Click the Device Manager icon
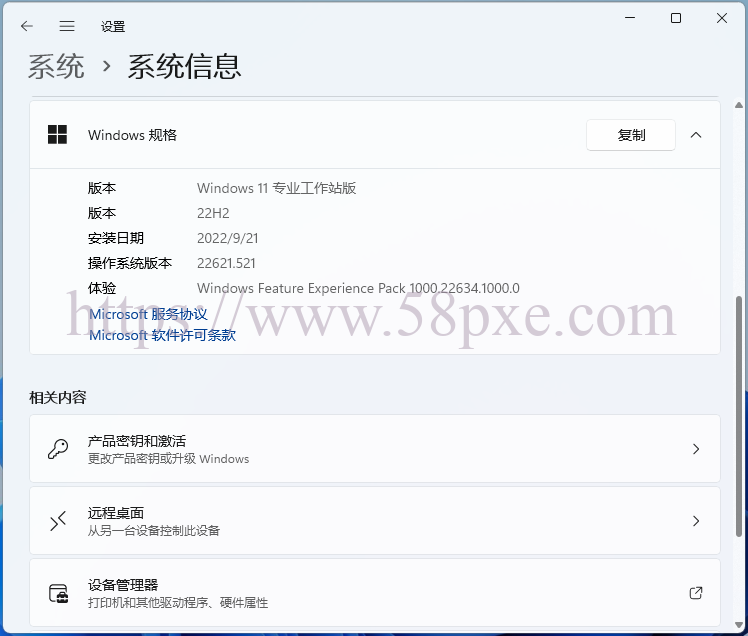 pos(59,593)
